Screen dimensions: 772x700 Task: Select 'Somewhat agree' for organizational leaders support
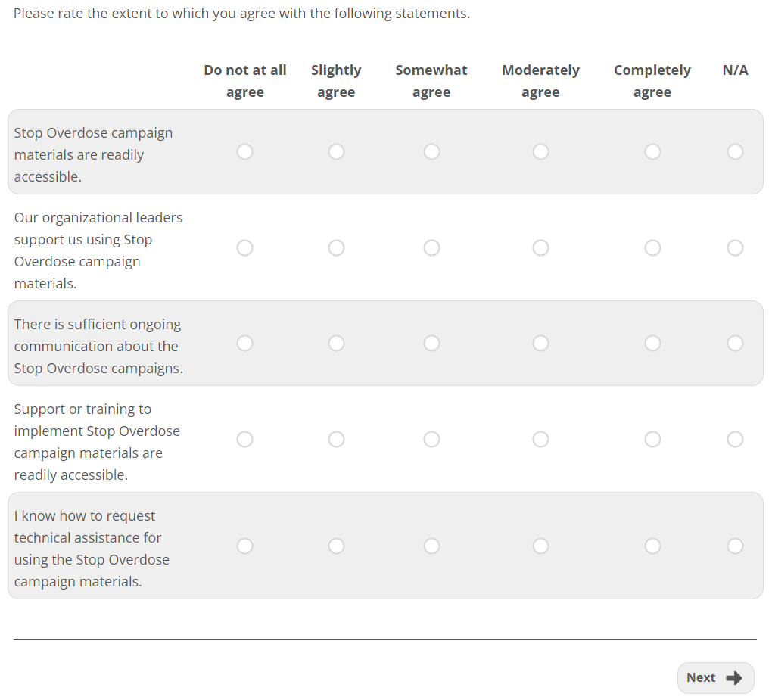tap(431, 248)
